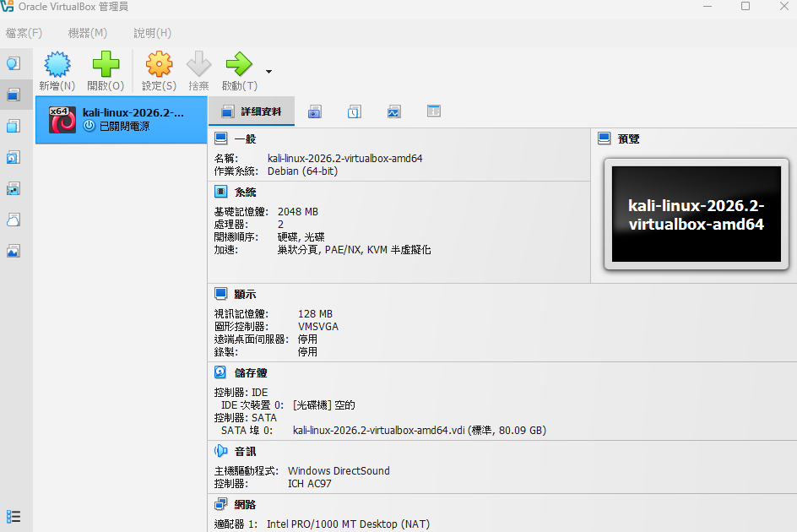Click the name kali-linux-2026.2-virtualbox-amd64 value
The width and height of the screenshot is (797, 532).
(345, 159)
